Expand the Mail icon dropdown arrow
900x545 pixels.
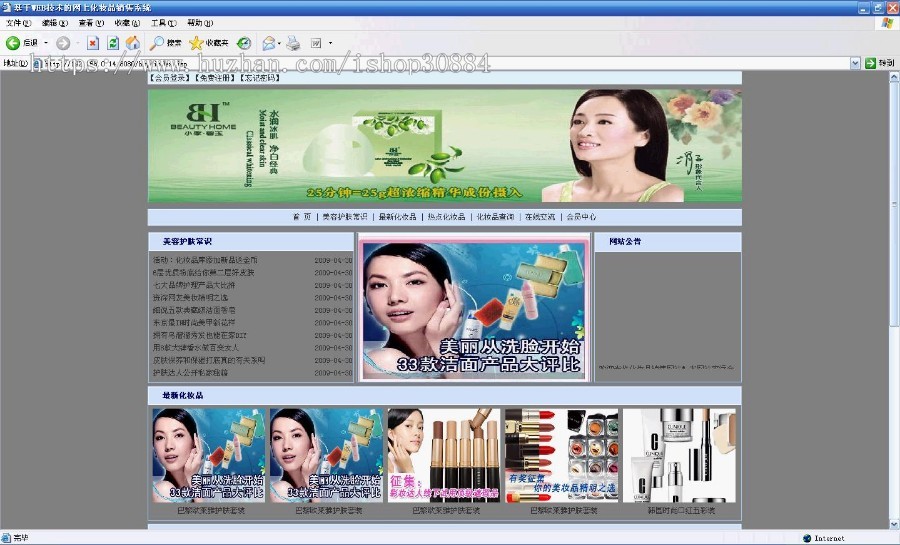coord(280,43)
